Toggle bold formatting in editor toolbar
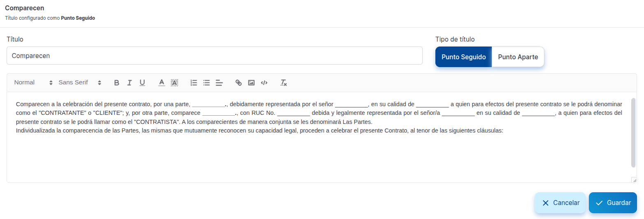Screen dimensions: 644x219 click(116, 83)
